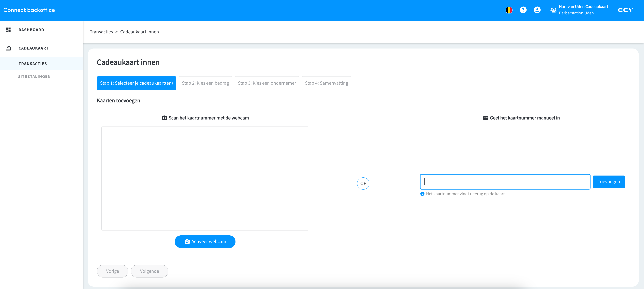Open Stap 4: Samenvatting tab

pos(326,83)
